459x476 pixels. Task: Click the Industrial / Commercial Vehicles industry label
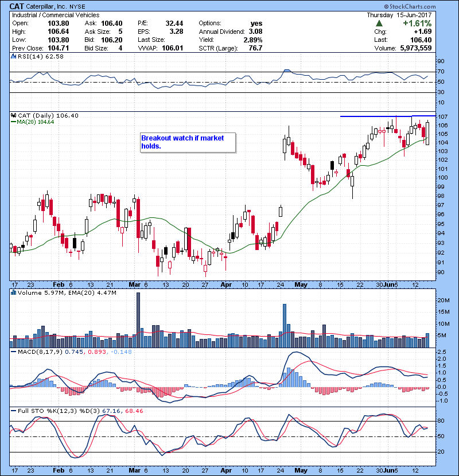56,15
